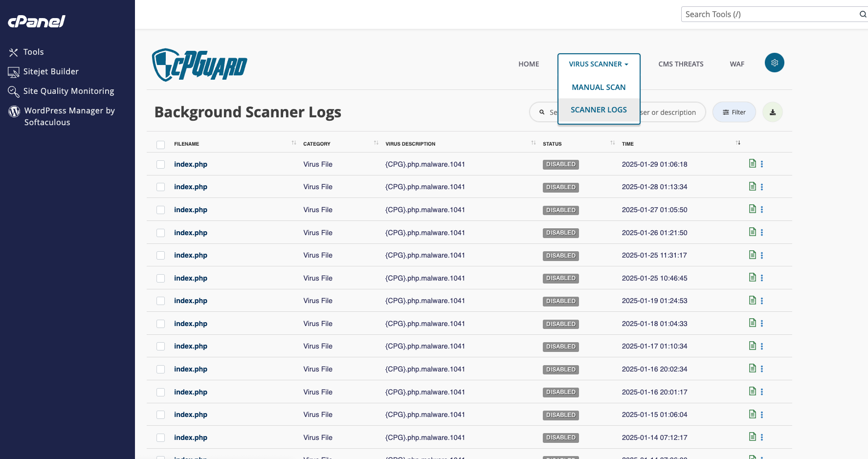Open index.php from the first log row
868x459 pixels.
191,164
